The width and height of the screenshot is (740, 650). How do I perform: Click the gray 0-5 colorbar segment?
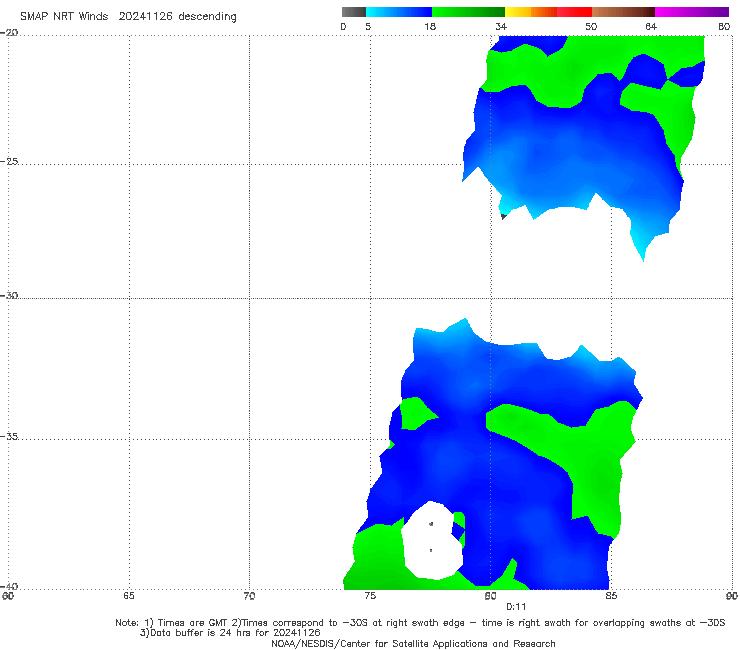[x=354, y=12]
